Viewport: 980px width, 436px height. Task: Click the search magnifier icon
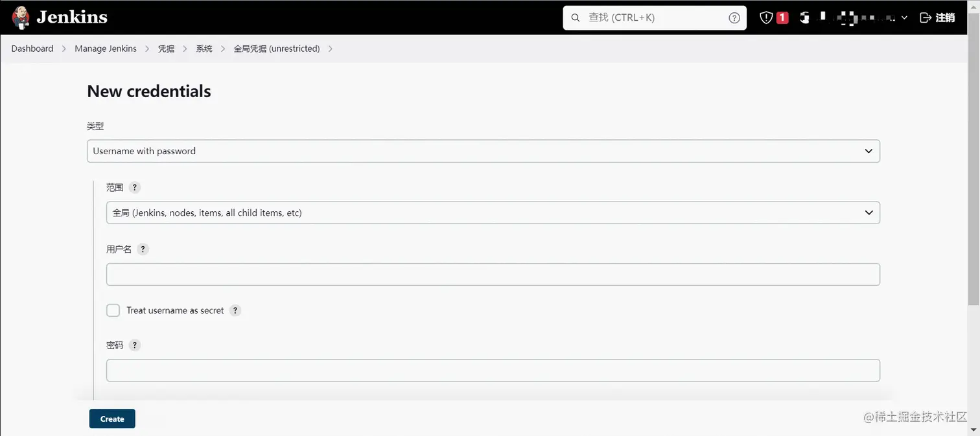click(x=576, y=18)
